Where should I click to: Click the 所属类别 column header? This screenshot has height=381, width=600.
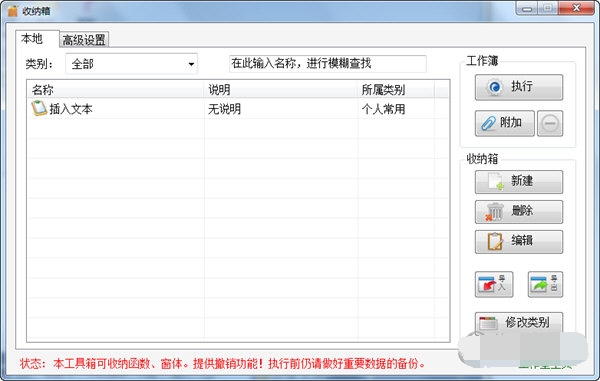[396, 90]
